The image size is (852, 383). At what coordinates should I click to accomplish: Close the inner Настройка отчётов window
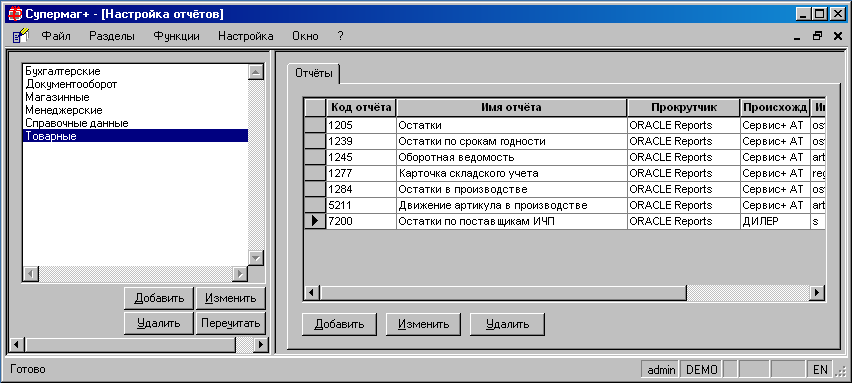pos(837,36)
